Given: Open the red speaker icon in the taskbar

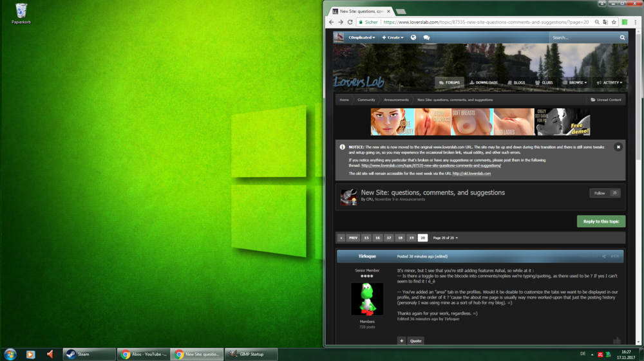Looking at the screenshot, I should (x=50, y=354).
